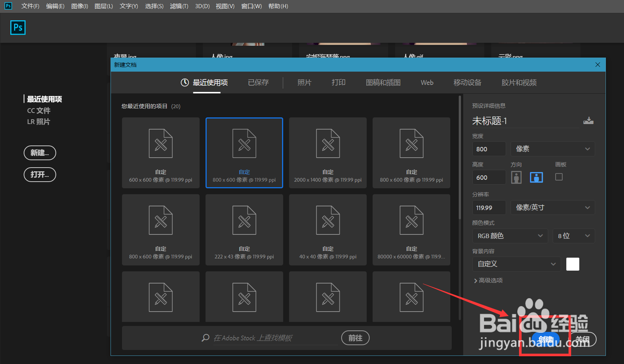Screen dimensions: 624x364
Task: Select LR 照片 in the sidebar
Action: coord(39,121)
